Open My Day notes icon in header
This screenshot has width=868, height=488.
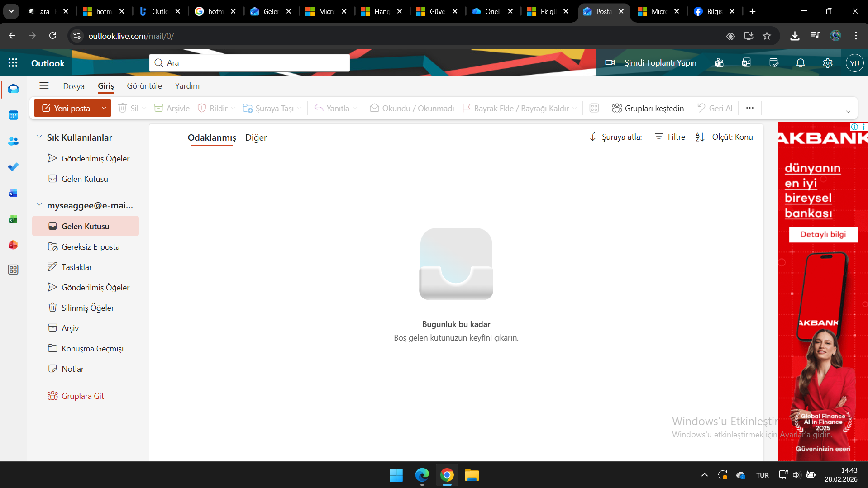774,63
